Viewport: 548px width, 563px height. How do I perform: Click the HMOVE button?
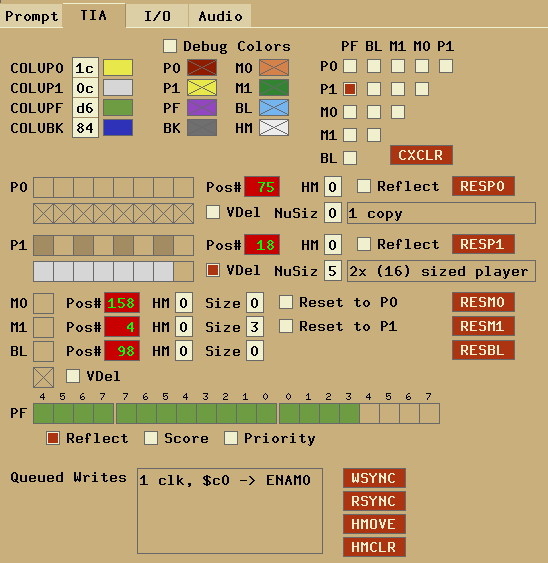click(x=374, y=524)
